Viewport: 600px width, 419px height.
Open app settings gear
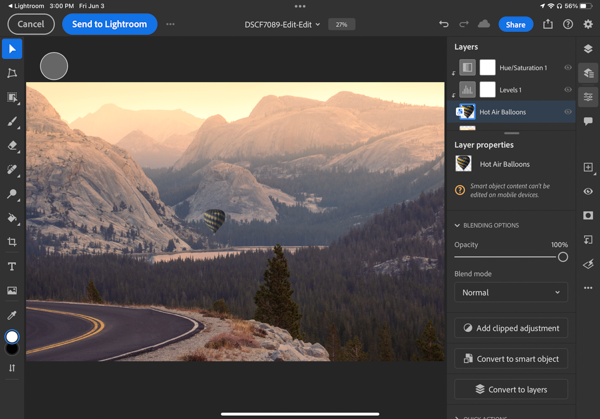588,24
